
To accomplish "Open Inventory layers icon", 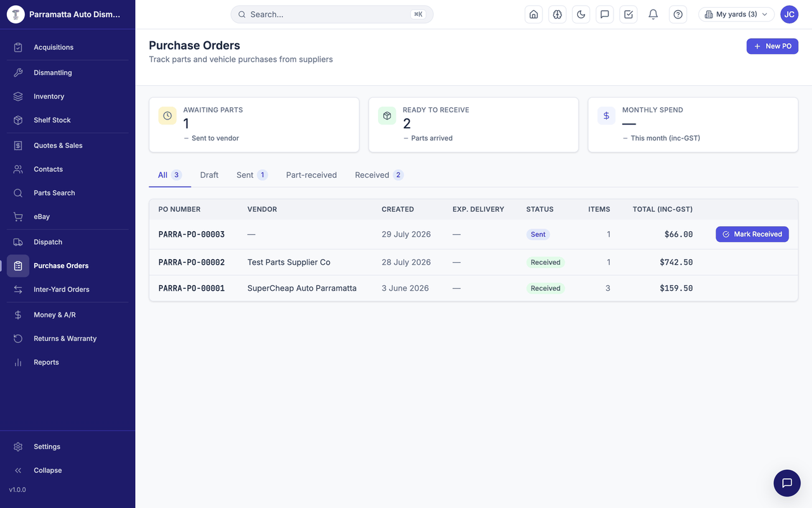I will pos(18,97).
